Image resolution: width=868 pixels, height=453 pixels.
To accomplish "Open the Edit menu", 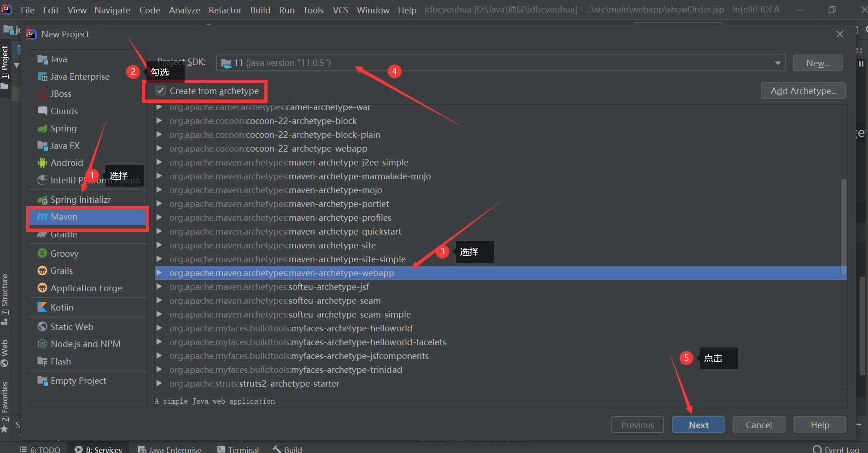I will (51, 10).
